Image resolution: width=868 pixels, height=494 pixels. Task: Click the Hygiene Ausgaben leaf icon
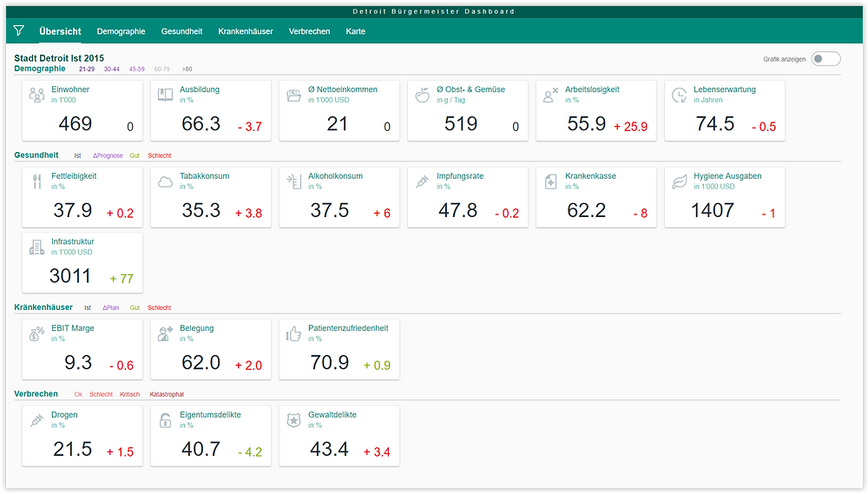pos(680,181)
